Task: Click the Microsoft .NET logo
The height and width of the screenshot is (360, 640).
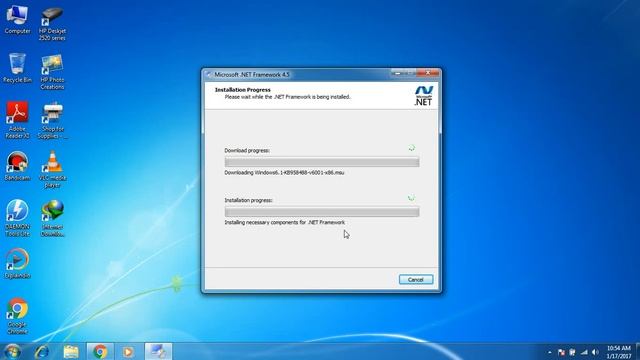Action: (x=423, y=96)
